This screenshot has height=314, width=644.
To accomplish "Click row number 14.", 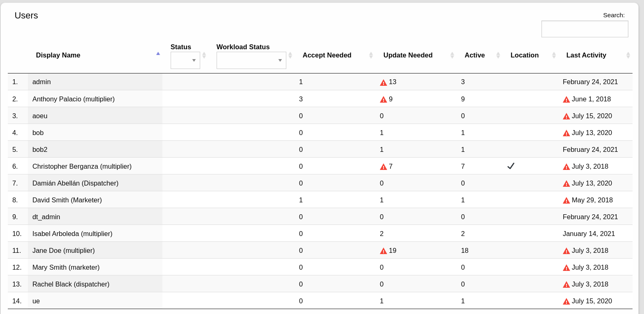I will [x=17, y=301].
